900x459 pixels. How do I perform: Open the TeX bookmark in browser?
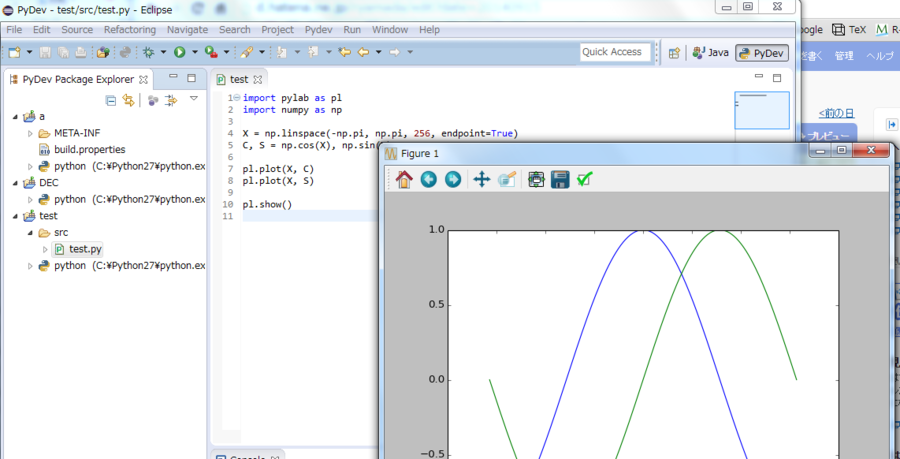tap(850, 30)
